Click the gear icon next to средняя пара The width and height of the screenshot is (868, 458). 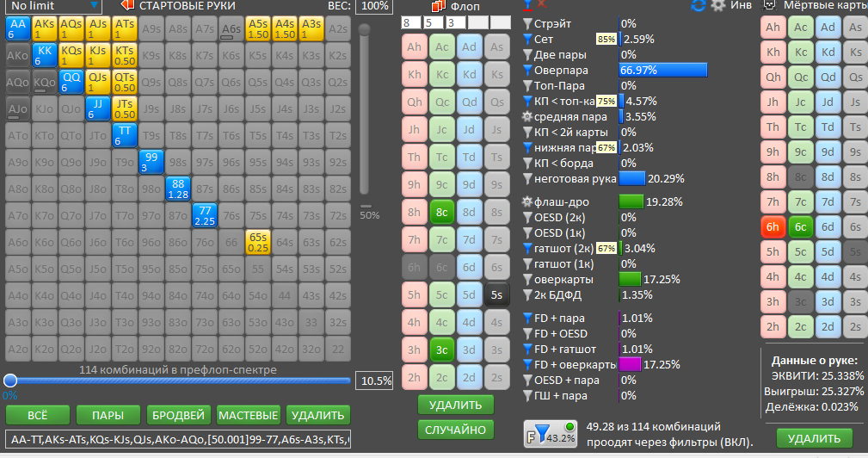(x=527, y=117)
